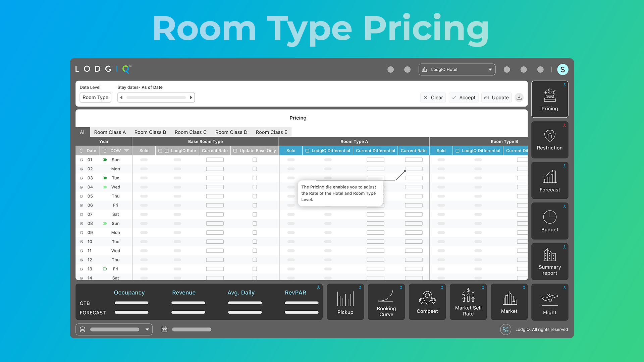
Task: Open the Room Type data level selector
Action: pos(95,98)
